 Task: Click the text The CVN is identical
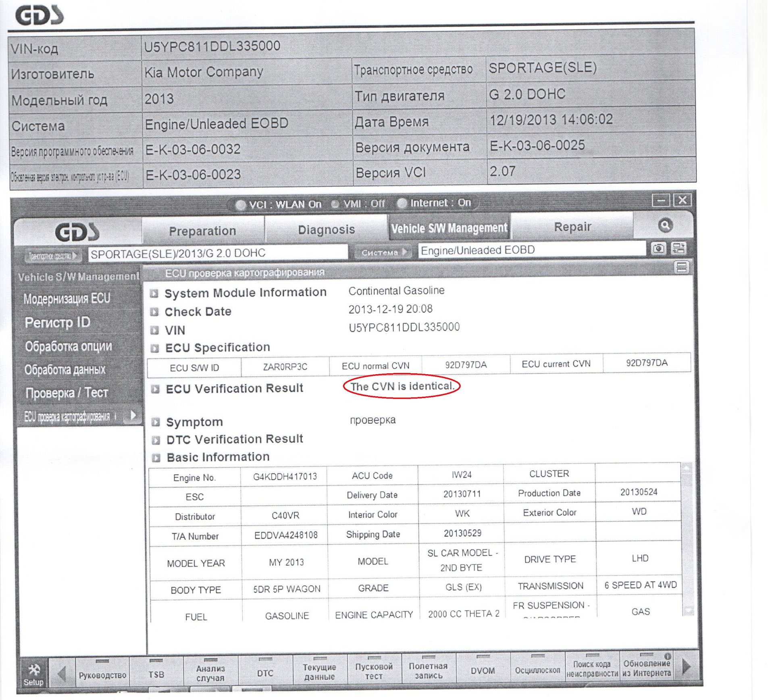[402, 386]
